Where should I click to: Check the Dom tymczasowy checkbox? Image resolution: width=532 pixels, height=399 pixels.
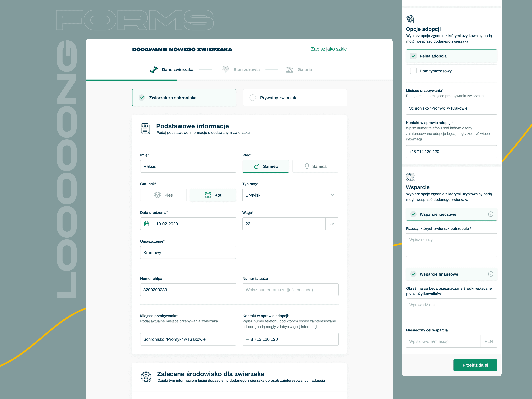tap(413, 71)
